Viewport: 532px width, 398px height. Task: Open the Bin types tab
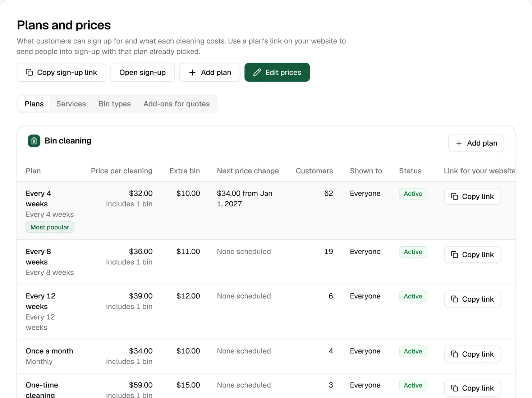click(x=115, y=104)
